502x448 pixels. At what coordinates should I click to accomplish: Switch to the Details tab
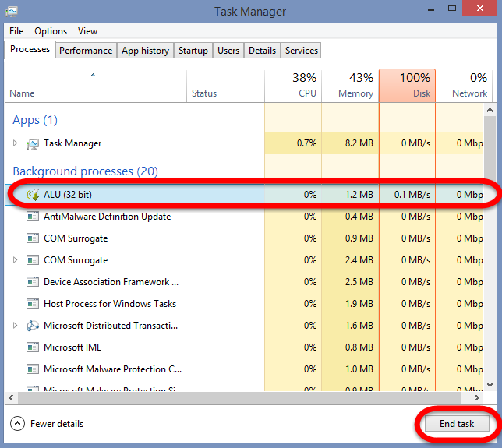pos(262,51)
